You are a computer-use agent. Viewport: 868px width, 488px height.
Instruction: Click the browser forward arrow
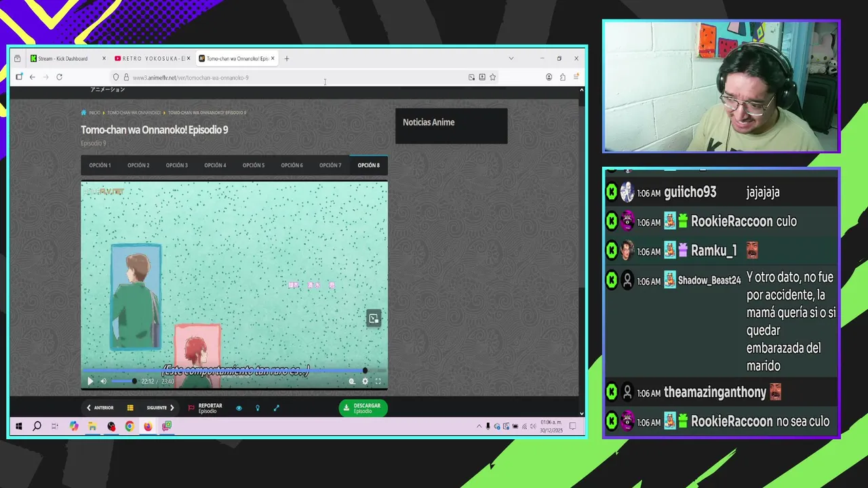46,77
